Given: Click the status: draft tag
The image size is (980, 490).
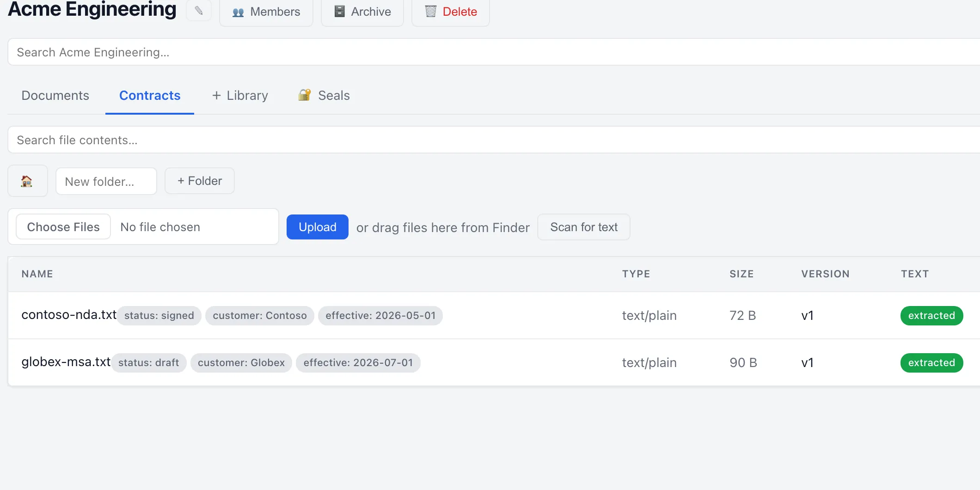Looking at the screenshot, I should [x=148, y=363].
